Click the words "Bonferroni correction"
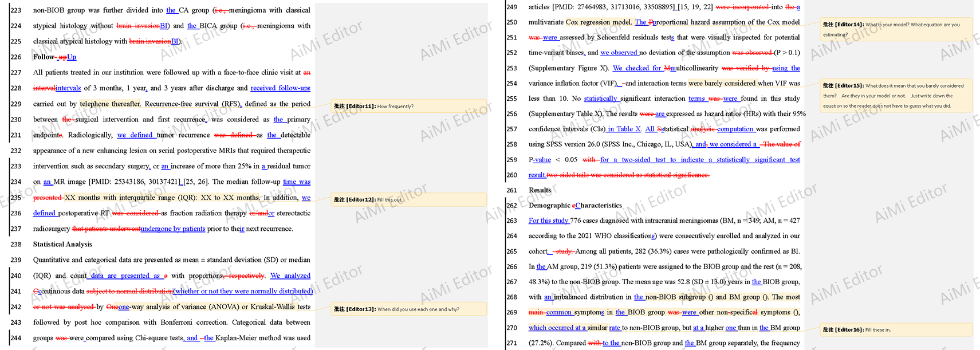980x350 pixels. click(193, 323)
